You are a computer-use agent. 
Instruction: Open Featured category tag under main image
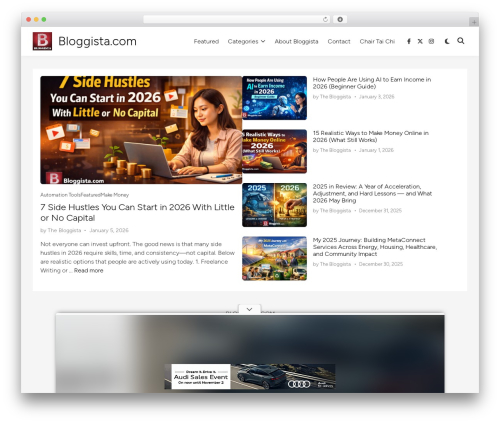pos(91,195)
